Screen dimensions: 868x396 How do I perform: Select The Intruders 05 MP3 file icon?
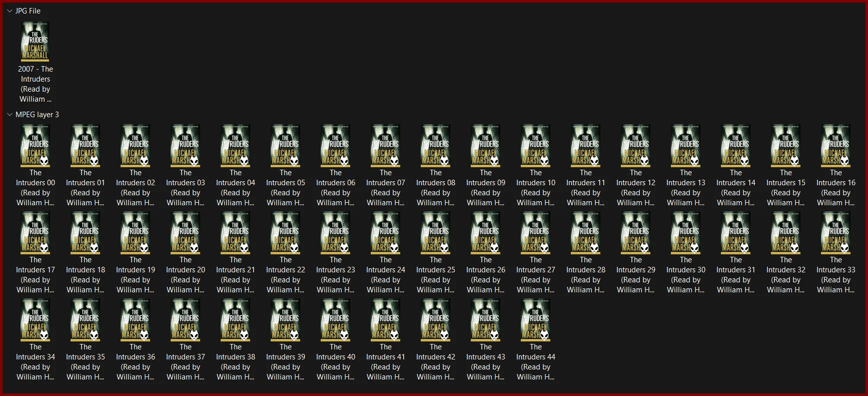tap(286, 146)
